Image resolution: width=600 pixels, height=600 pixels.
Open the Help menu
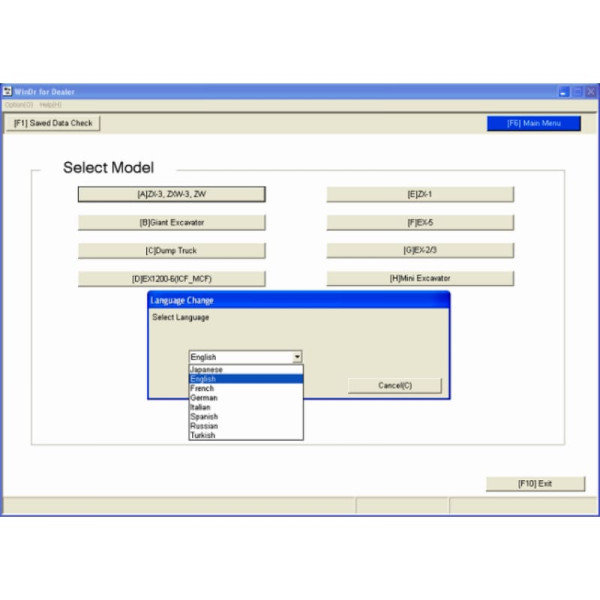click(x=50, y=104)
